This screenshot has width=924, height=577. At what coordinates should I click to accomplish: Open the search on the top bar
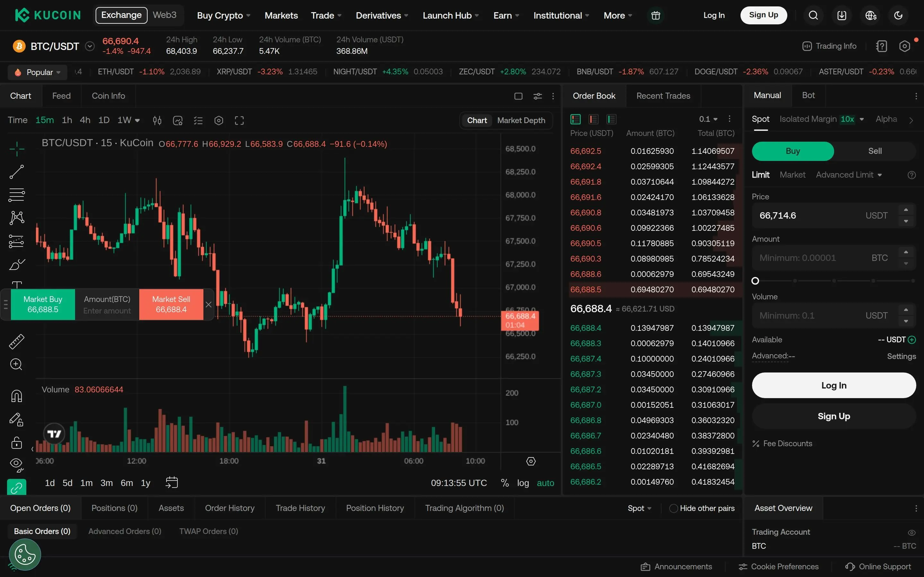(813, 15)
